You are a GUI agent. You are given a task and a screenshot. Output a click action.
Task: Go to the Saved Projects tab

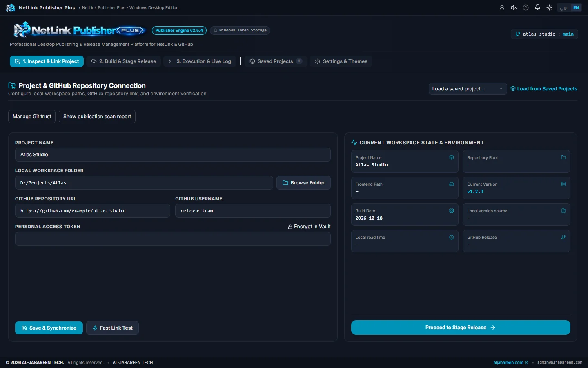pyautogui.click(x=276, y=61)
